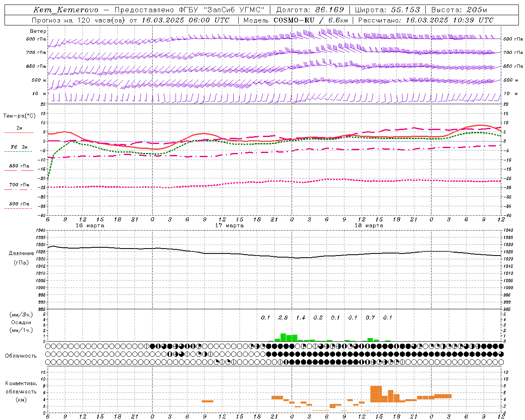Click the 'Конвективн.' convective cloud label
Screen dimensions: 525x420
(x=21, y=383)
